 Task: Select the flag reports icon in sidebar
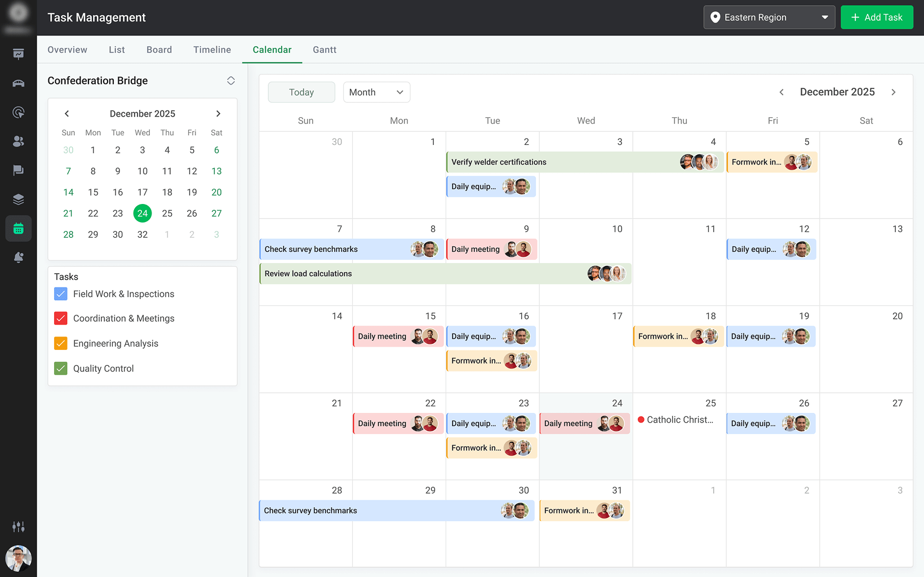18,170
